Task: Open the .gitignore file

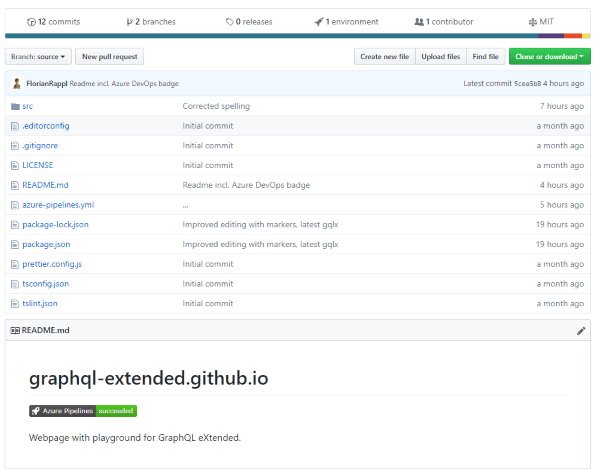Action: pos(40,146)
